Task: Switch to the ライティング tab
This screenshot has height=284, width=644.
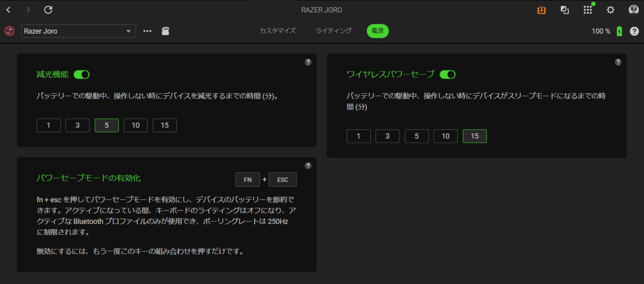Action: pyautogui.click(x=334, y=31)
